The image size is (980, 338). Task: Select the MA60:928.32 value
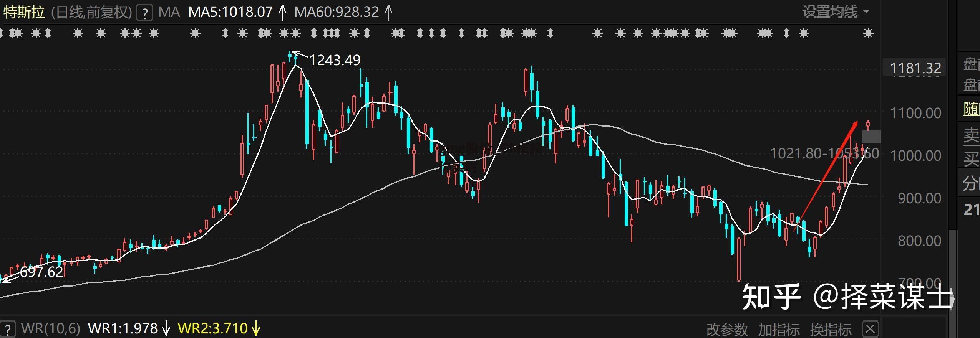pyautogui.click(x=337, y=12)
